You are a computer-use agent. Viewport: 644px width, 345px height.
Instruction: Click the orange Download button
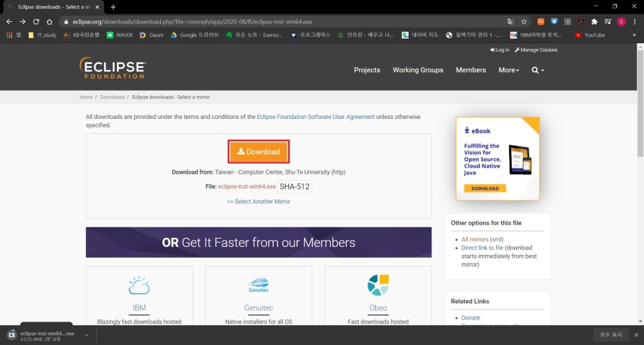[x=259, y=151]
